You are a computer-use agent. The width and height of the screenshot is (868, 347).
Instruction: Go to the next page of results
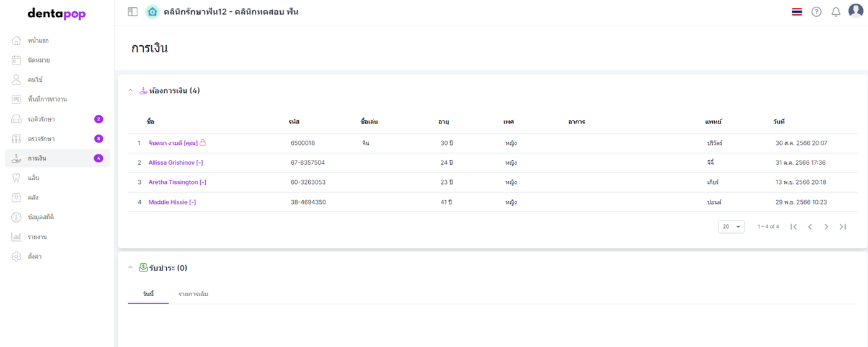(826, 227)
